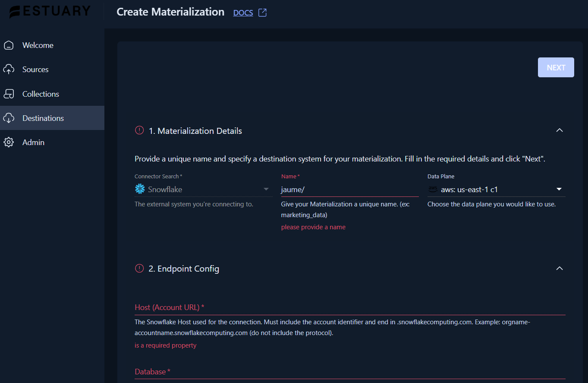
Task: Open the Admin section from sidebar
Action: pos(33,142)
